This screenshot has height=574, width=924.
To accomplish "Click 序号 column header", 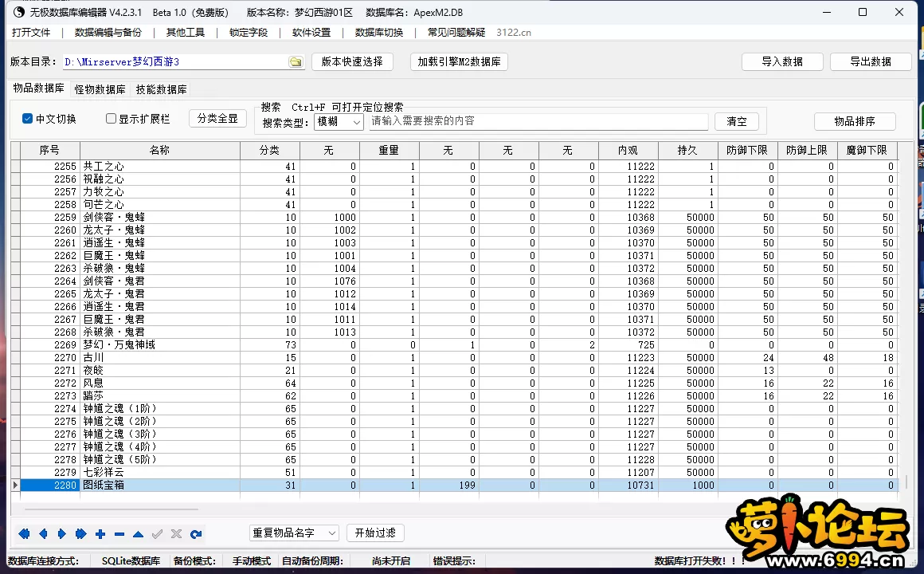I will click(49, 151).
